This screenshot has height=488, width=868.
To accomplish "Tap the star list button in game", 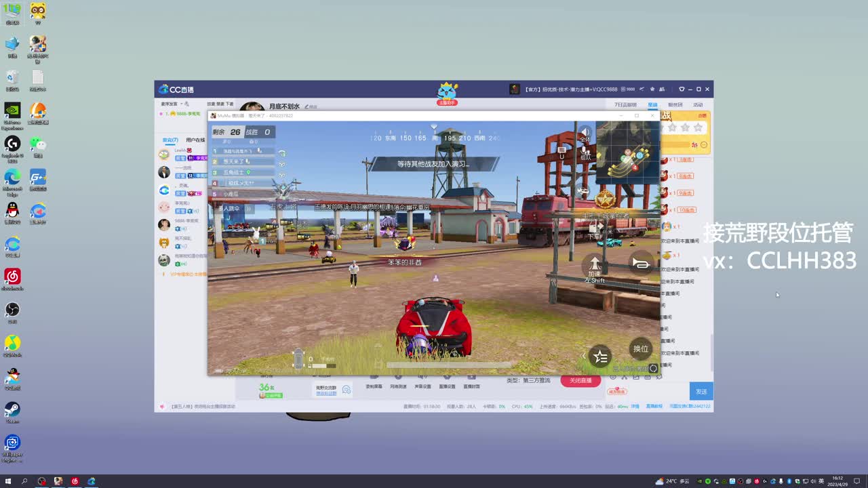I will 600,357.
